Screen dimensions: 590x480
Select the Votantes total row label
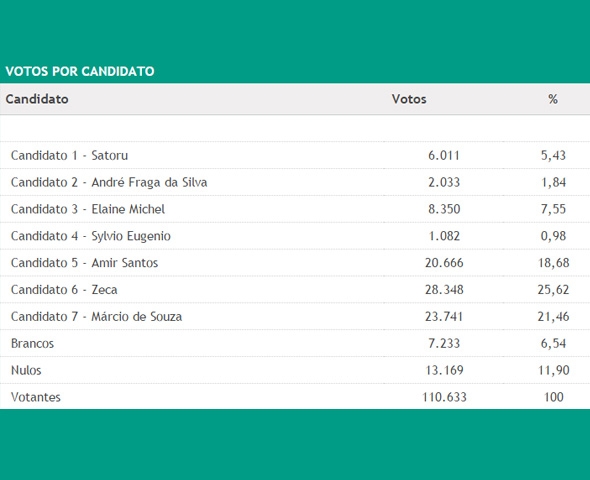pyautogui.click(x=36, y=397)
